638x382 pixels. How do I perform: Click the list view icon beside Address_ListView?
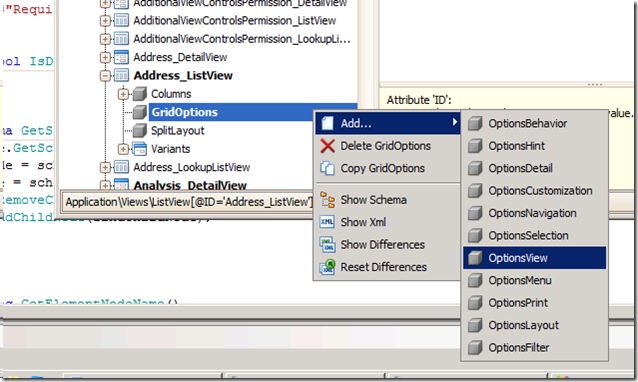(x=121, y=76)
